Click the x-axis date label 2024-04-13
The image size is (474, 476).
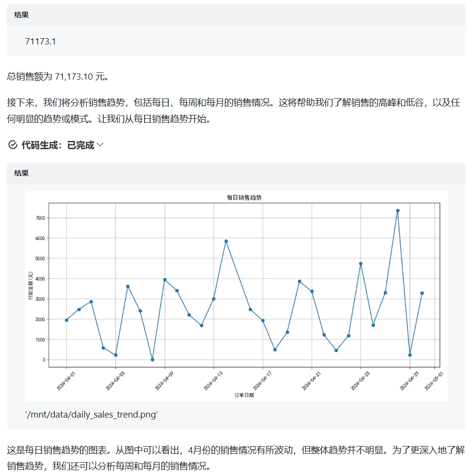213,381
